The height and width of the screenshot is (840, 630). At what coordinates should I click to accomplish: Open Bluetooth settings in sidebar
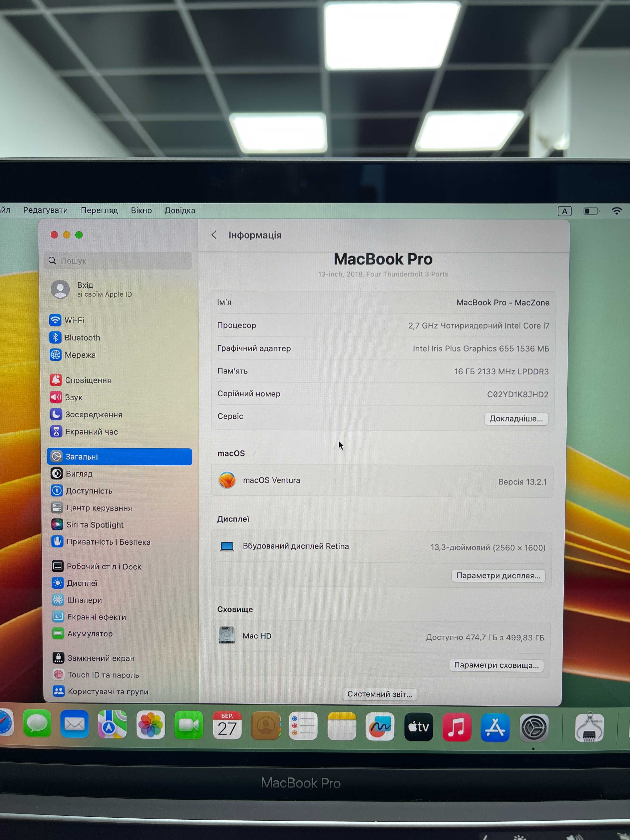point(75,337)
